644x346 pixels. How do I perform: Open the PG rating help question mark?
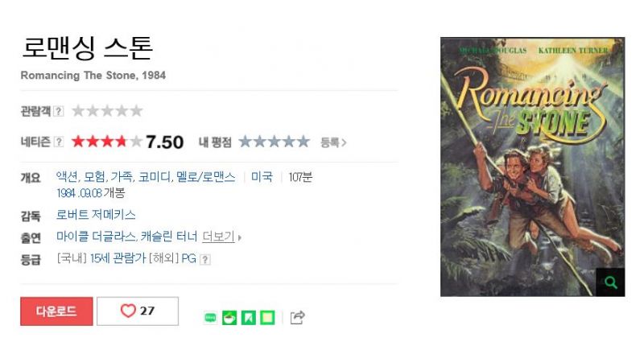[205, 259]
